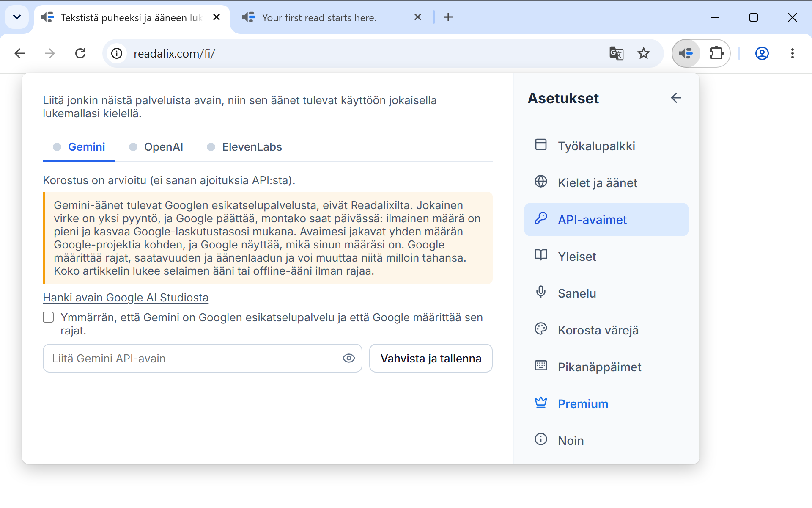Open Yleiset settings section

point(606,257)
